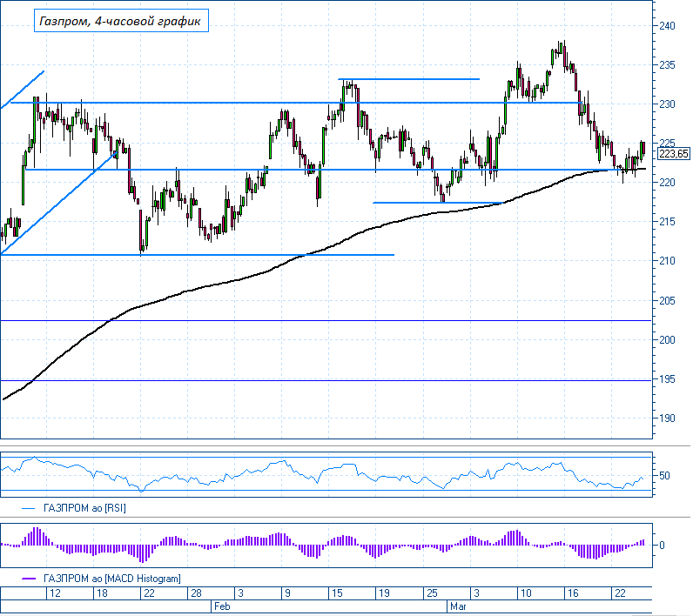Viewport: 693px width, 616px height.
Task: Click the RSI scale value 50
Action: [x=664, y=476]
